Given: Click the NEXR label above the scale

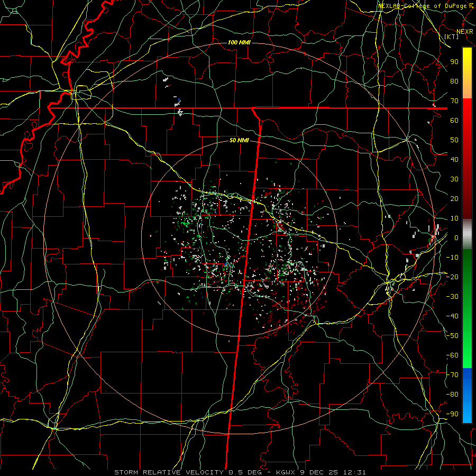Looking at the screenshot, I should (x=465, y=31).
